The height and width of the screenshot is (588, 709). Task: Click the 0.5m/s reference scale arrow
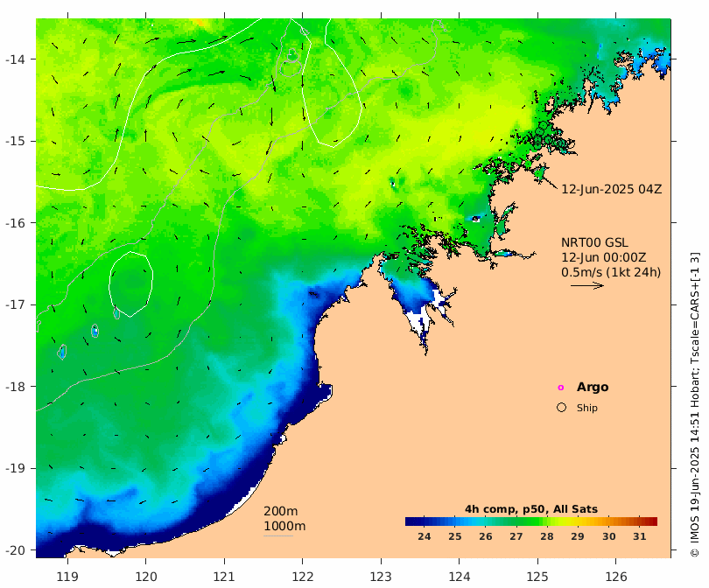click(587, 285)
